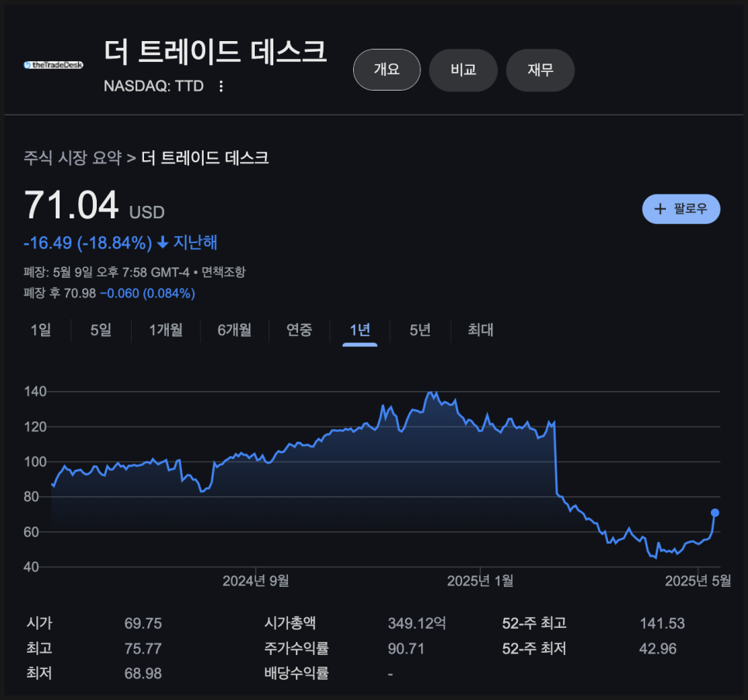Click the blue down-arrow beside 지난해

163,242
